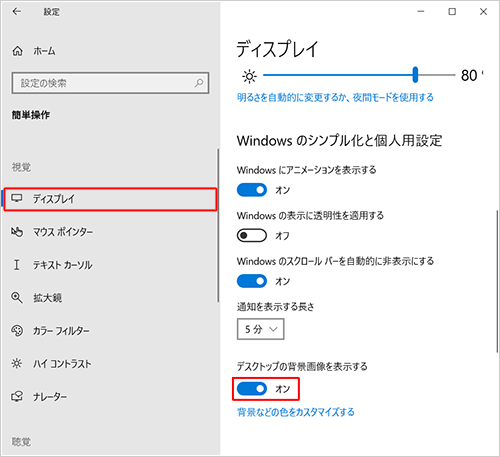Click the main content vertical scrollbar
The width and height of the screenshot is (500, 457).
tap(497, 281)
